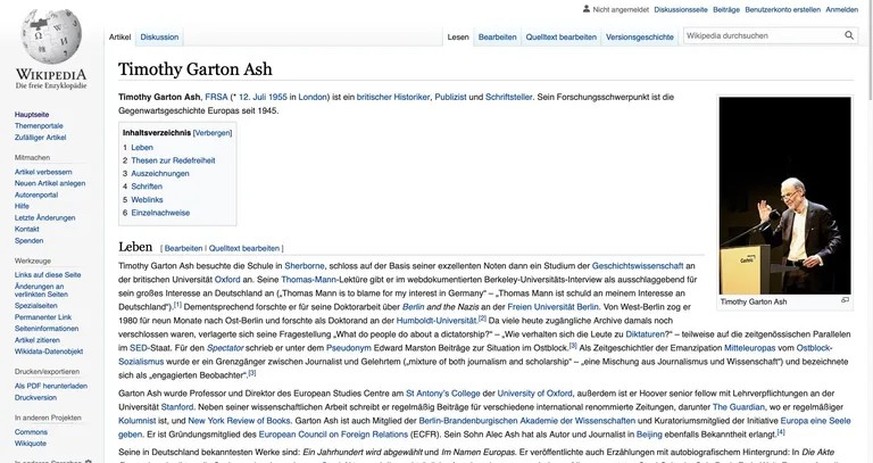
Task: Open Wikiquote in sidebar
Action: pyautogui.click(x=30, y=444)
